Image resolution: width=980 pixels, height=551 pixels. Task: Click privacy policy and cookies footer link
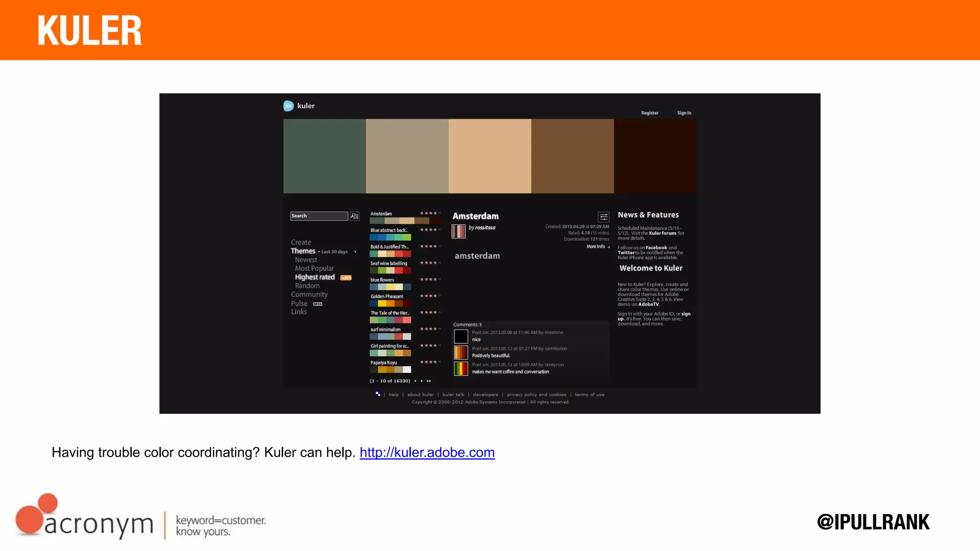click(536, 395)
